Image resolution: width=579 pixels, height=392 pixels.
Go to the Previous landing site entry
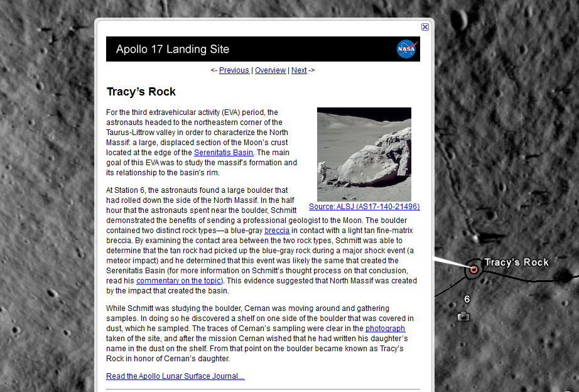coord(234,70)
